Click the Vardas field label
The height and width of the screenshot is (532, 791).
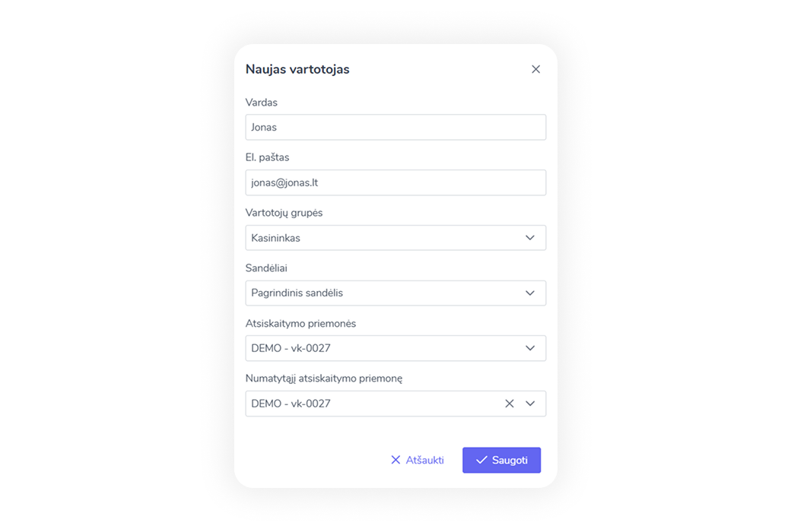click(261, 103)
